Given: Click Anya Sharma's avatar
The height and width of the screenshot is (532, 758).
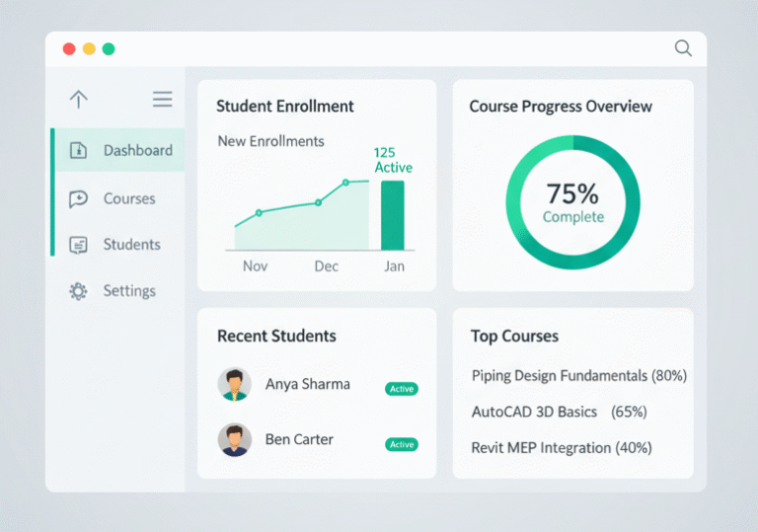Looking at the screenshot, I should 234,384.
